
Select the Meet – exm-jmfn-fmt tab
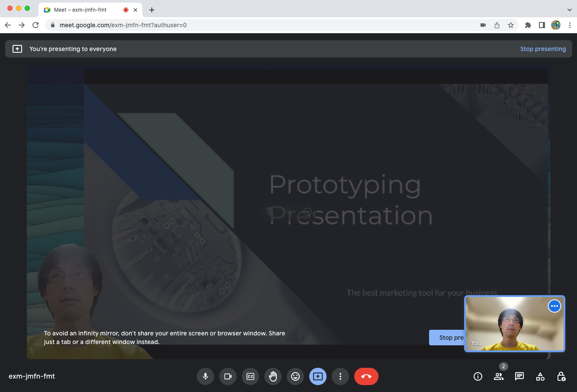coord(91,10)
